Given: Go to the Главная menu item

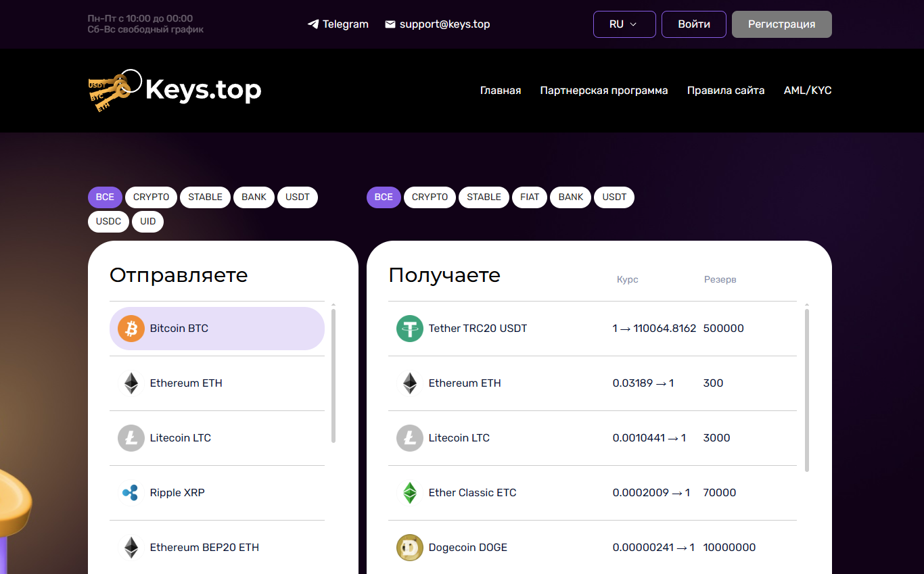Looking at the screenshot, I should tap(501, 91).
